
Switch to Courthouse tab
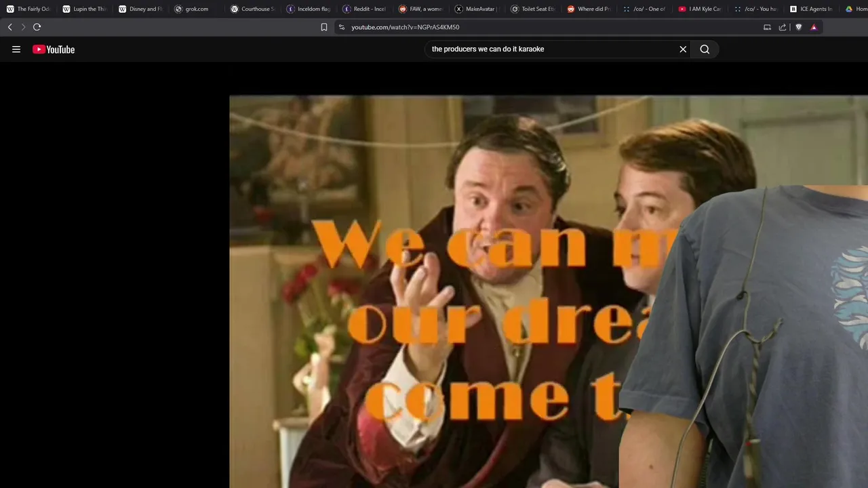[x=253, y=9]
